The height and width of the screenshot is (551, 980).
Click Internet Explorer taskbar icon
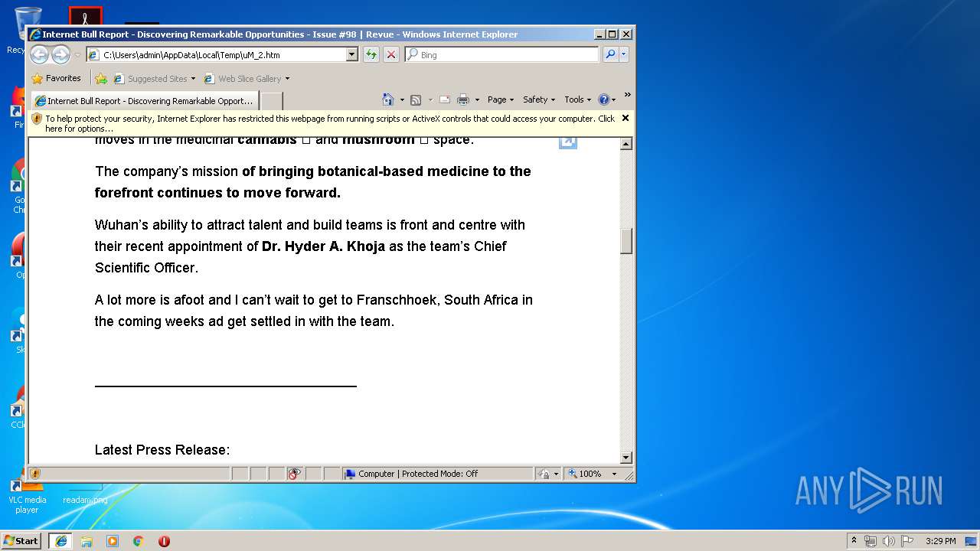pyautogui.click(x=60, y=541)
